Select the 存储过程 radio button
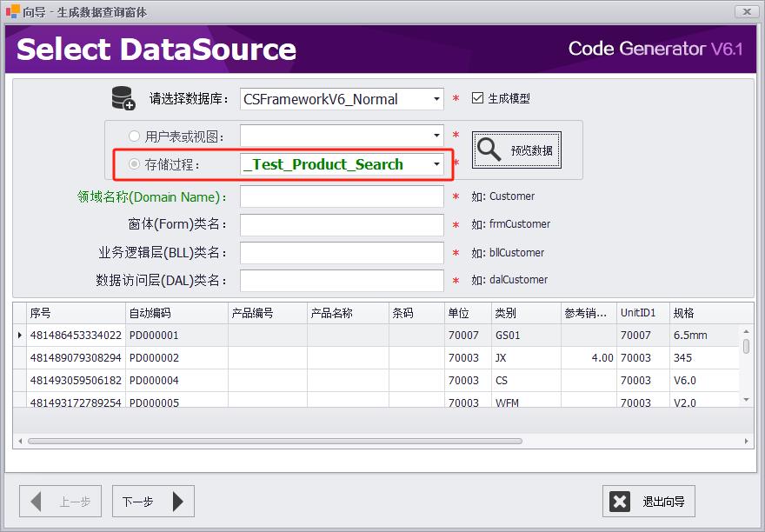Image resolution: width=765 pixels, height=532 pixels. tap(134, 164)
